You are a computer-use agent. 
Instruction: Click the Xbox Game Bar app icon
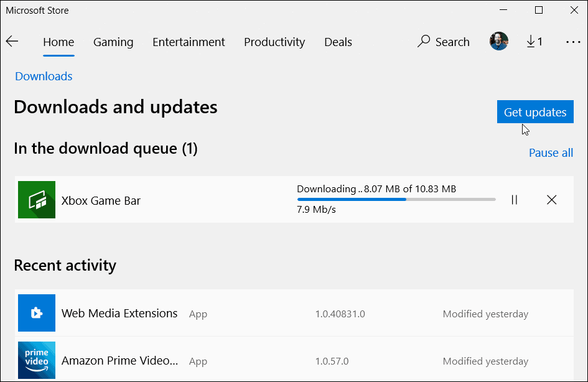[x=37, y=200]
